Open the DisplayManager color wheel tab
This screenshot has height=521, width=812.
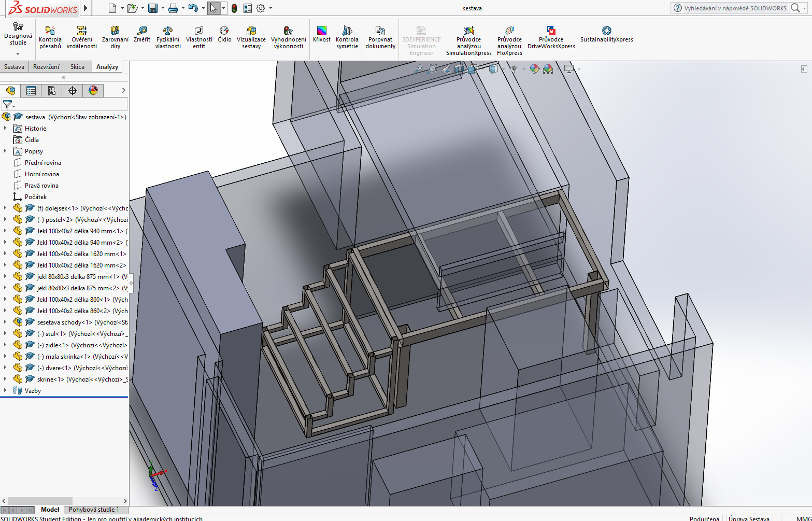[93, 91]
